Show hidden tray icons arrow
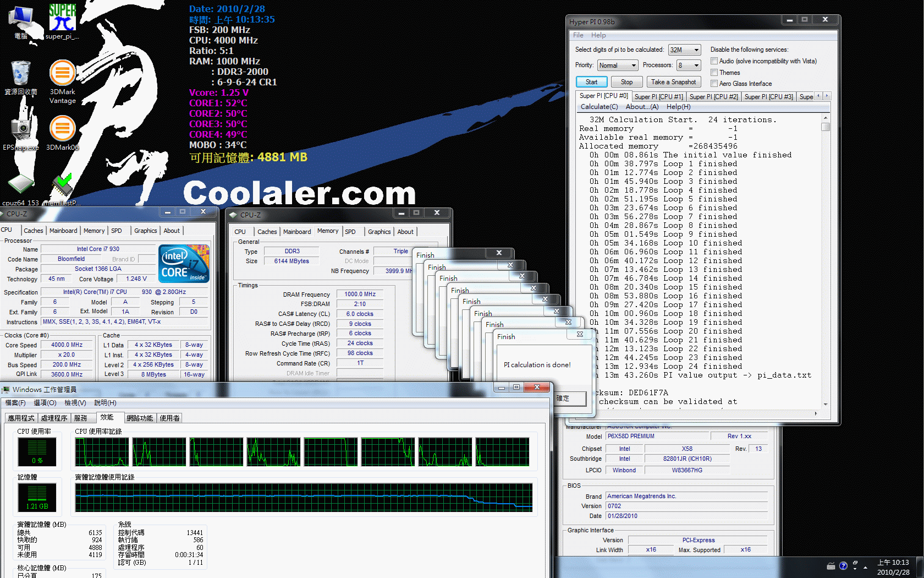The height and width of the screenshot is (578, 924). [x=865, y=567]
